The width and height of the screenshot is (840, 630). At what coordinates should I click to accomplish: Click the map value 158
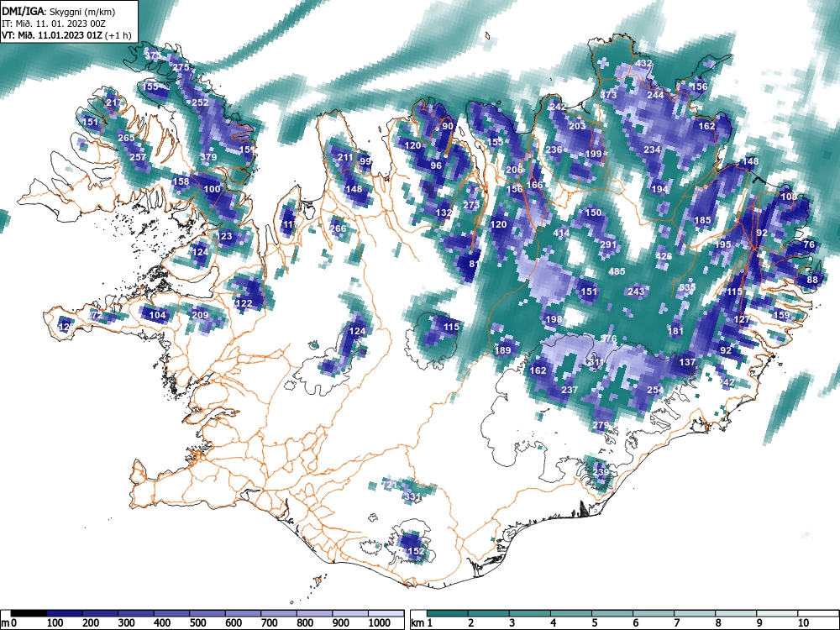(181, 181)
